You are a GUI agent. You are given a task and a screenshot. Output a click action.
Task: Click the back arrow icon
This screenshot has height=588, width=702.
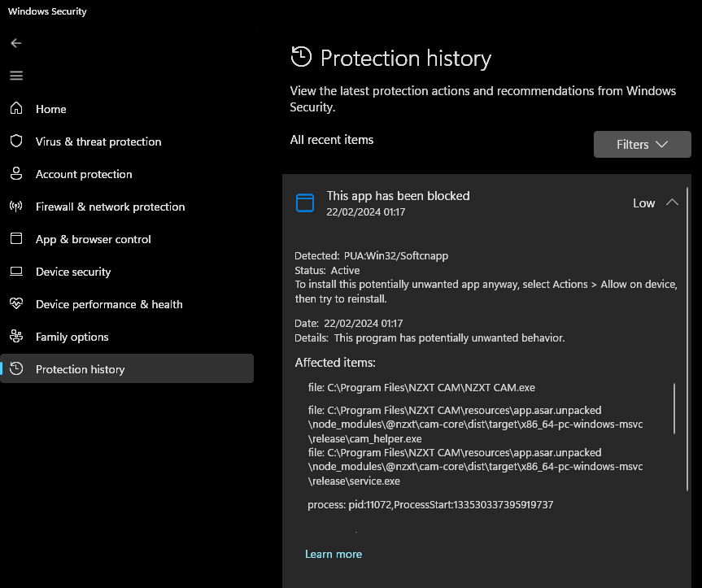[x=16, y=43]
